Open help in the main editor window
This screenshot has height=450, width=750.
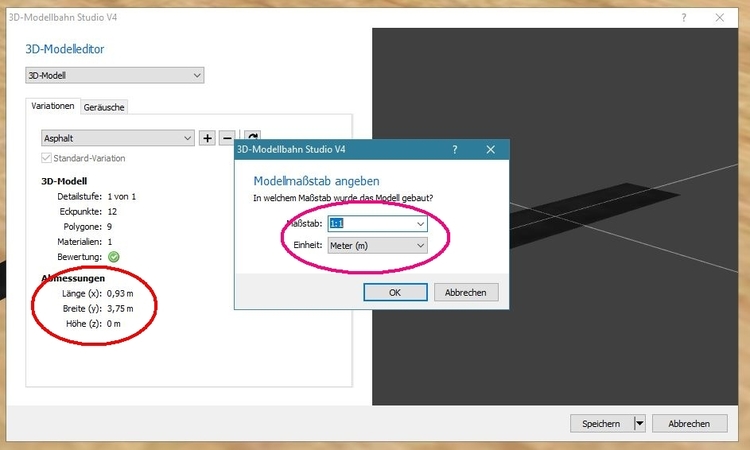point(684,18)
